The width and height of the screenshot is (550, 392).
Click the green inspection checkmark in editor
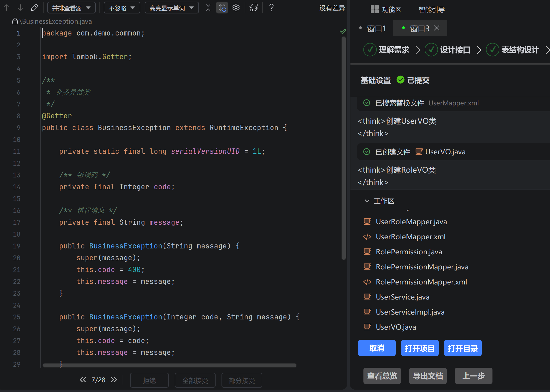coord(343,31)
